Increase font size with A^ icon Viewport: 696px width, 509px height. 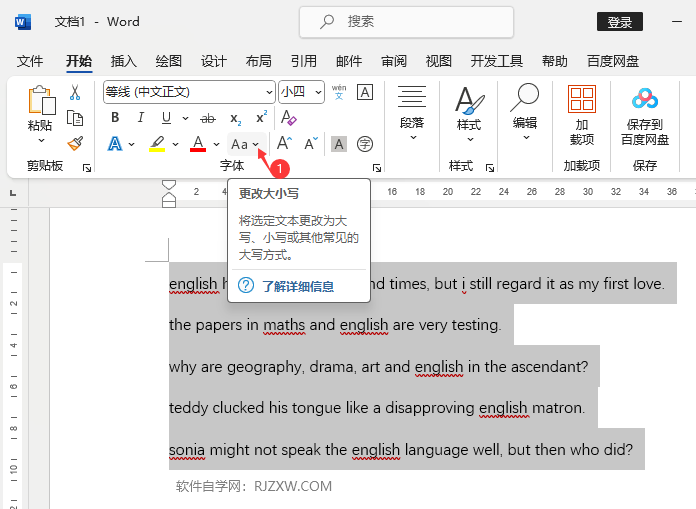(x=284, y=143)
